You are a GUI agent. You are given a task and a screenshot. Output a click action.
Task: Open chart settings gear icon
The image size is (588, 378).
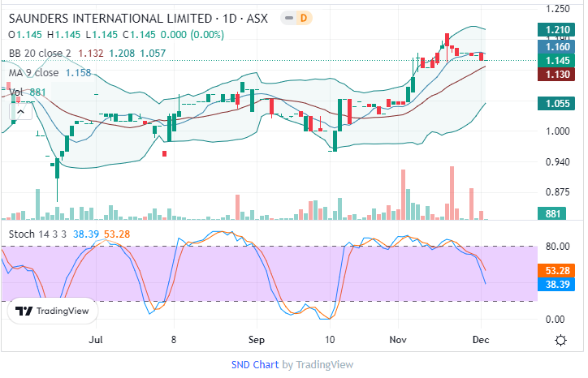(560, 340)
